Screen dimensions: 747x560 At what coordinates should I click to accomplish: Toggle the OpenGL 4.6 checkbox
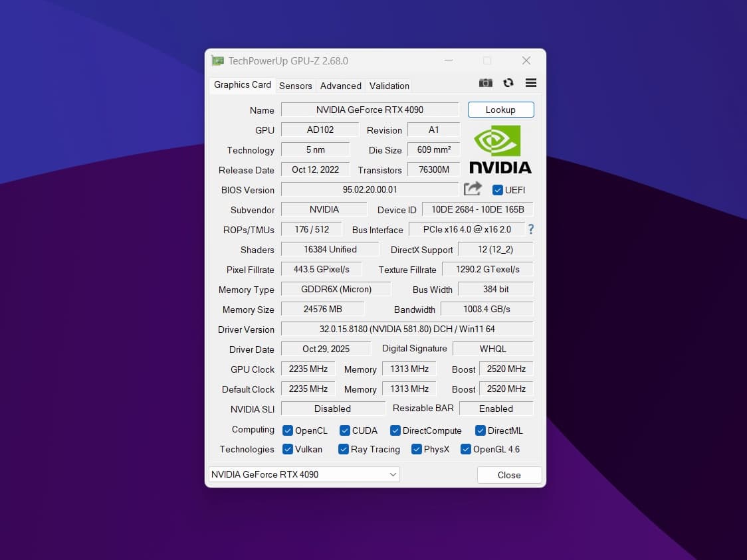coord(465,449)
